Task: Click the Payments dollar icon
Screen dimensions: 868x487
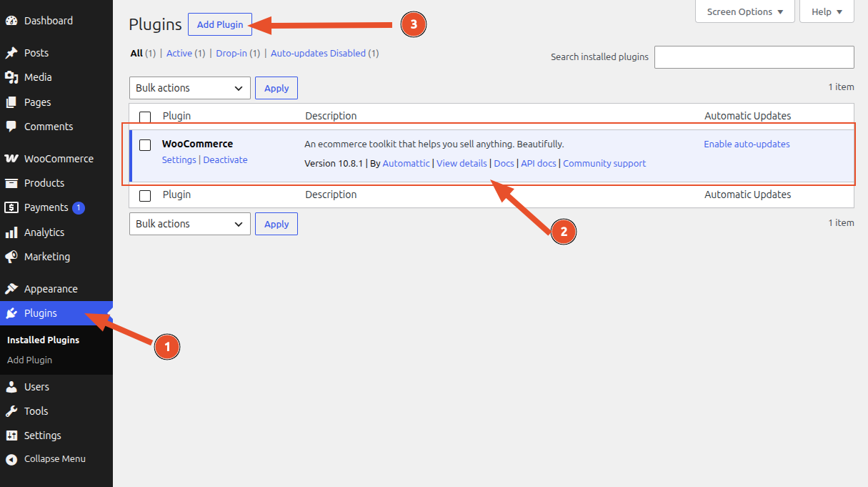Action: tap(11, 207)
